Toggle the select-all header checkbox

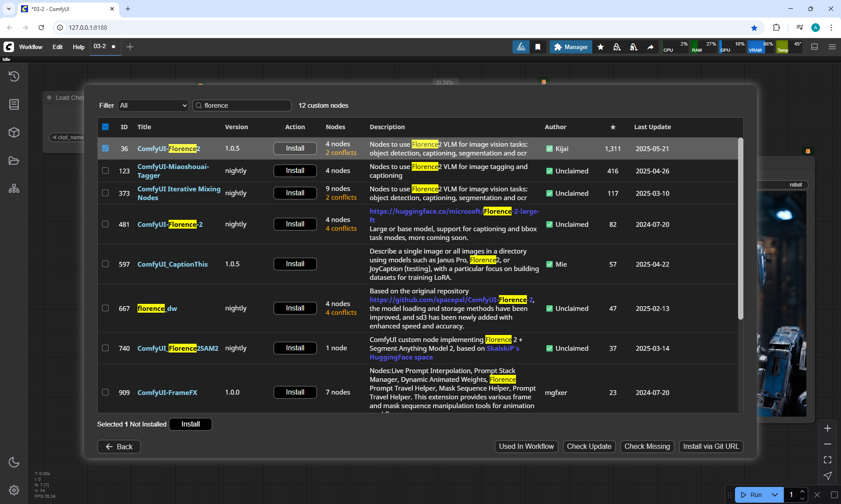tap(106, 127)
